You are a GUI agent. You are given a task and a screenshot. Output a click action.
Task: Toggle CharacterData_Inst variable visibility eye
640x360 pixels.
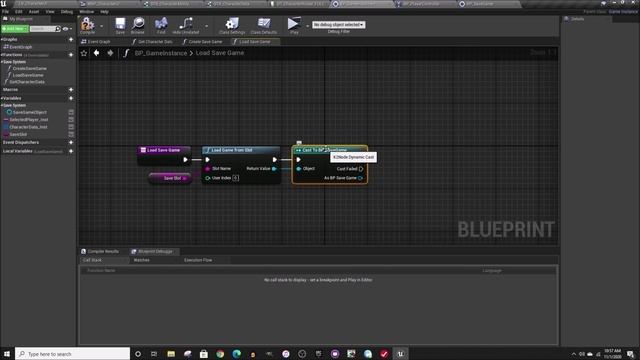tap(71, 127)
